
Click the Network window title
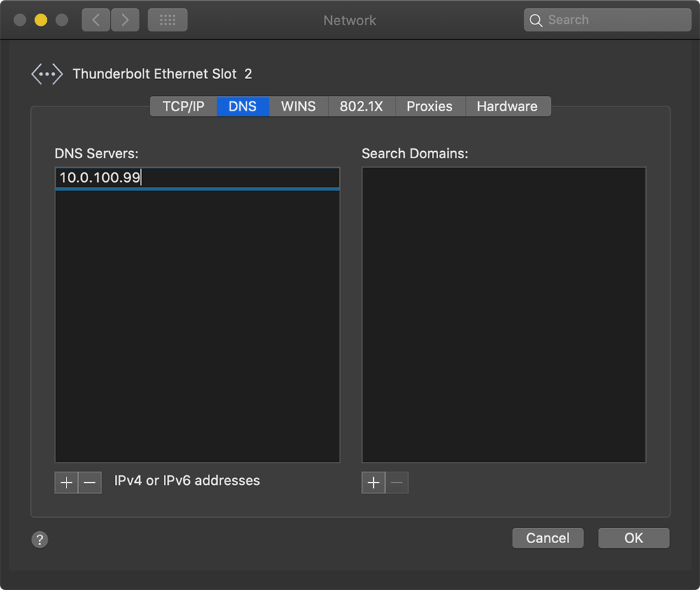click(x=350, y=20)
